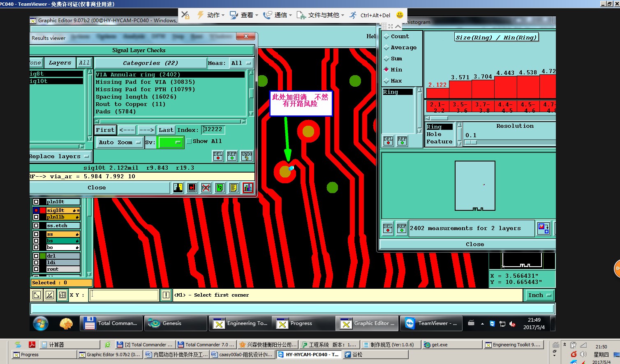620x364 pixels.
Task: Click the UNDO icon in Results viewer
Action: [x=247, y=156]
